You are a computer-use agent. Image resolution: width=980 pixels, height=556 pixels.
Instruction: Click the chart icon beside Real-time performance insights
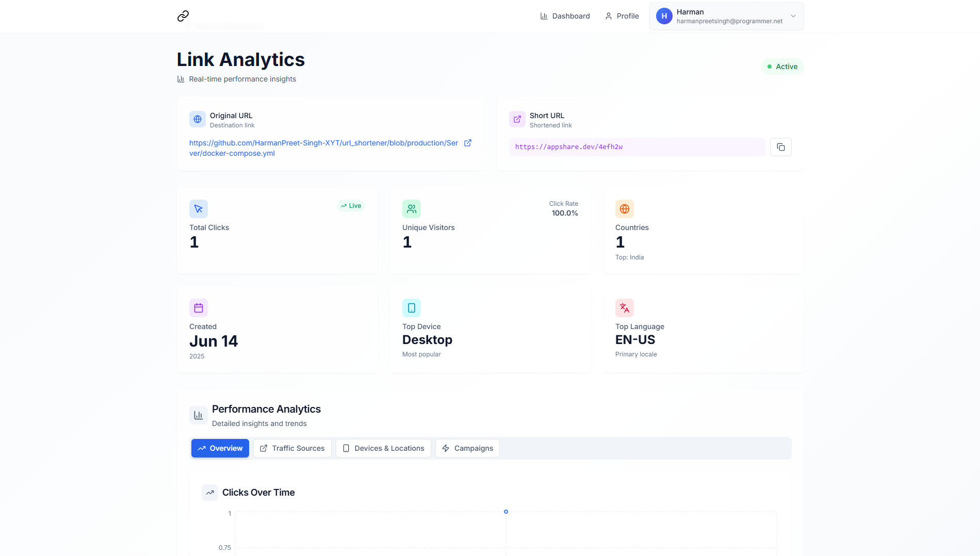pyautogui.click(x=181, y=79)
